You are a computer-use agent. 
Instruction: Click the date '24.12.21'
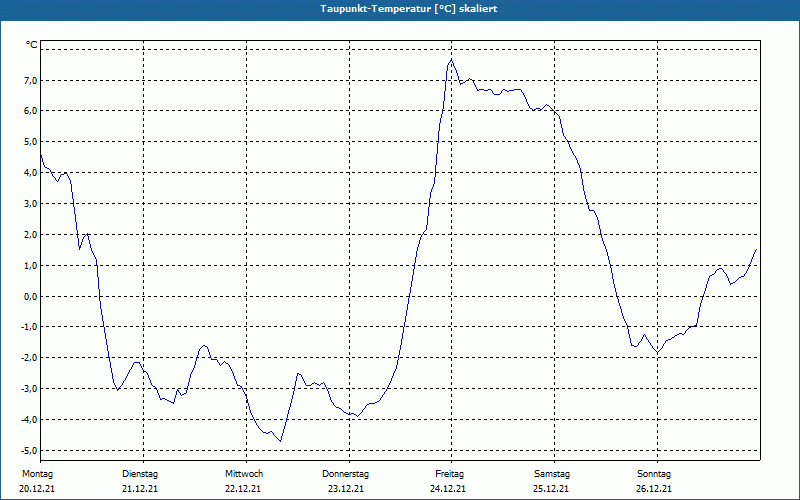click(448, 489)
